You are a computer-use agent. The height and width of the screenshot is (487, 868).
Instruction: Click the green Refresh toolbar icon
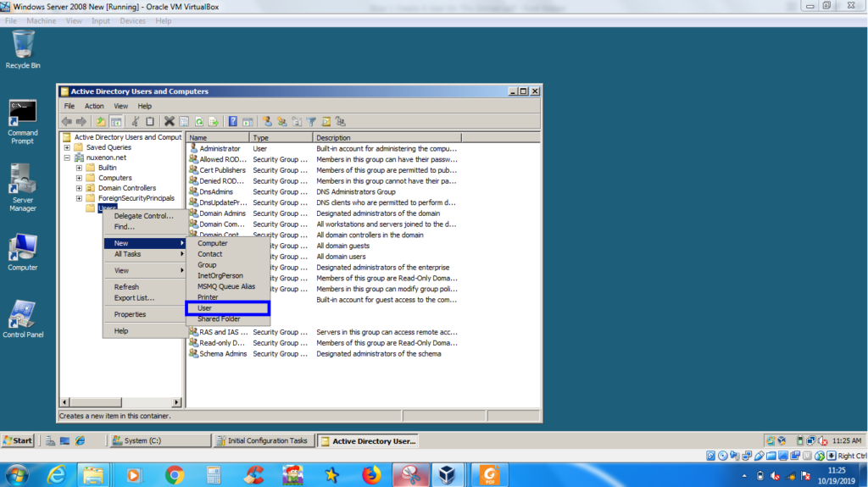[198, 122]
